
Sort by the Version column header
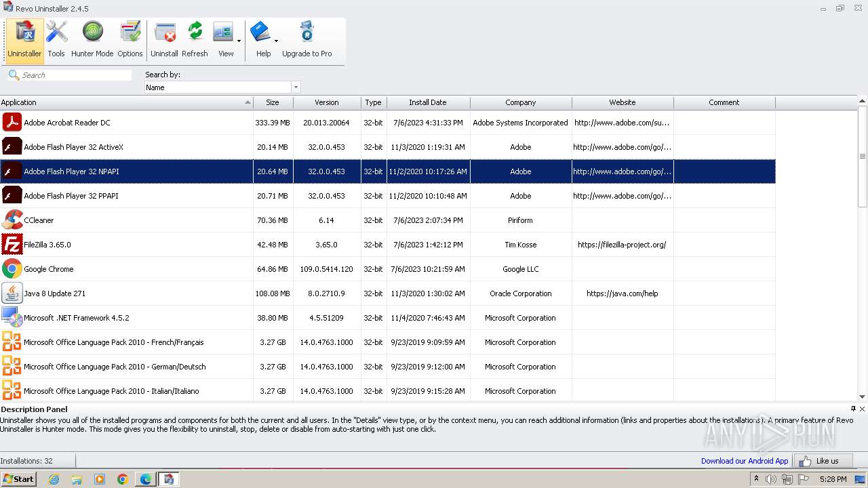pos(327,102)
